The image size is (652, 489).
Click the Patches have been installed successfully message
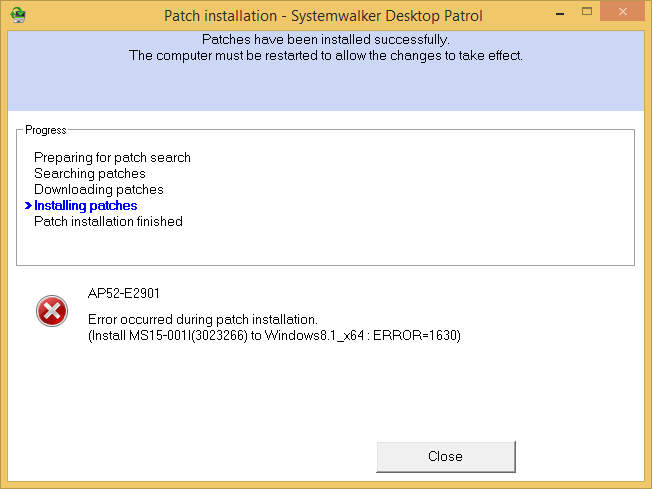(326, 40)
